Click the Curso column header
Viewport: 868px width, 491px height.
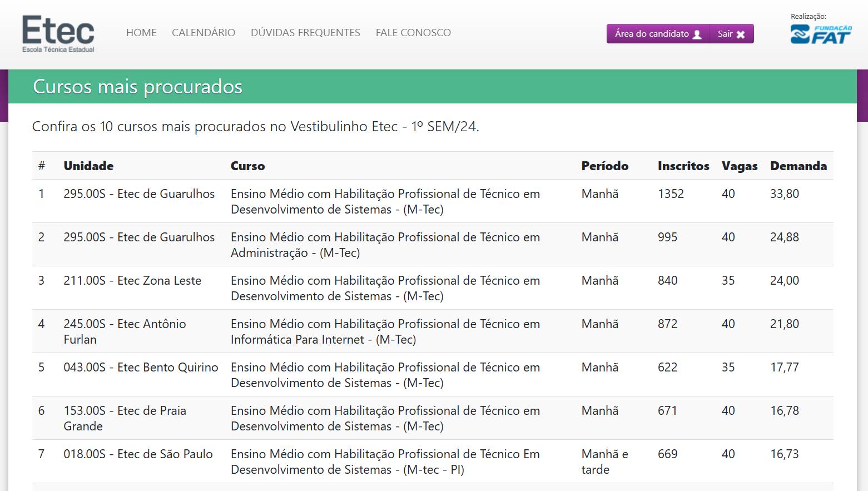247,166
